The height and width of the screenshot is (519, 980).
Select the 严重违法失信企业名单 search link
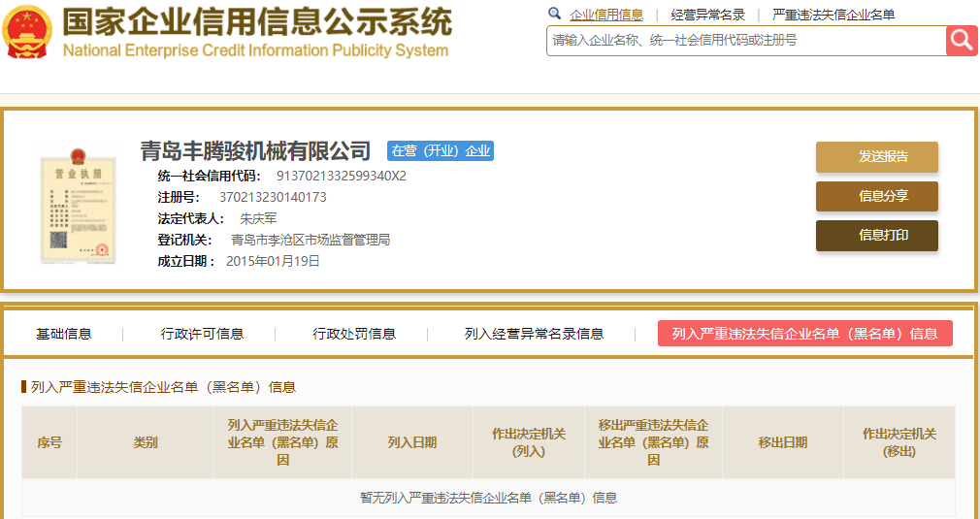point(833,15)
